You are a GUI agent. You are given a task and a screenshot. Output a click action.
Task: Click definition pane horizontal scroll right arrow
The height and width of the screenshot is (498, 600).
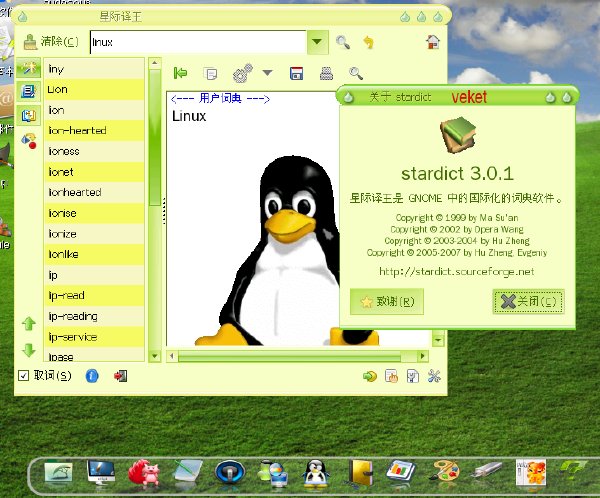422,356
